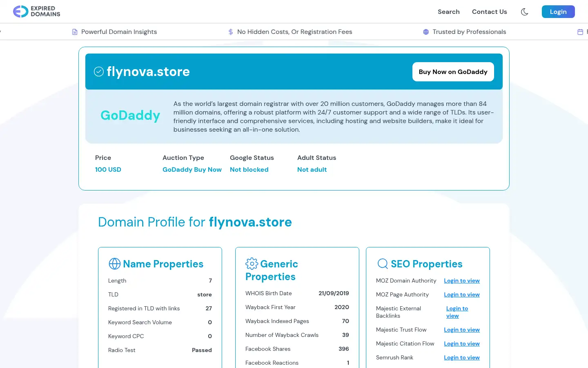The width and height of the screenshot is (588, 368).
Task: Click the Google Status label
Action: click(x=252, y=158)
